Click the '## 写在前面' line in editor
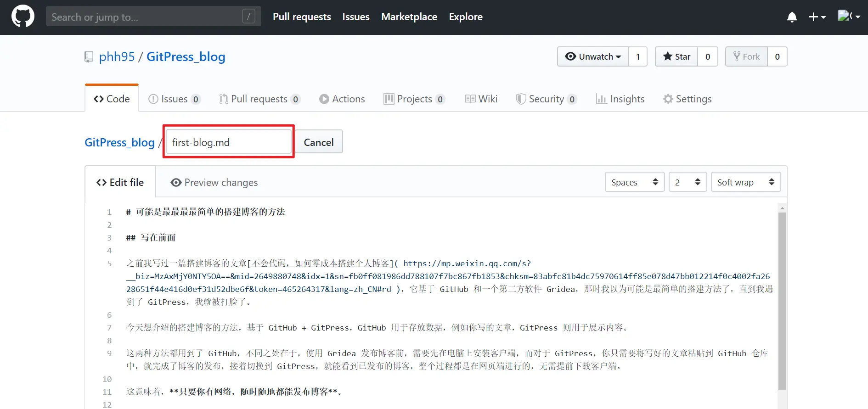This screenshot has height=409, width=868. 151,237
